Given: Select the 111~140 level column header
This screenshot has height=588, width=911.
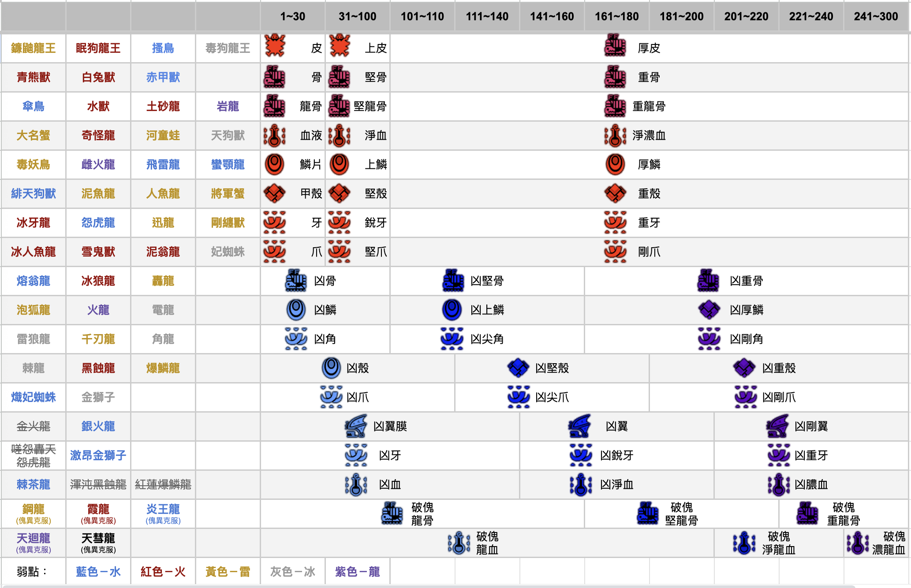Looking at the screenshot, I should [x=487, y=17].
